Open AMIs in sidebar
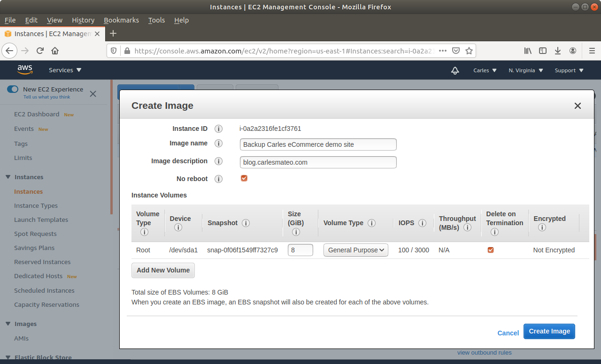 [21, 338]
